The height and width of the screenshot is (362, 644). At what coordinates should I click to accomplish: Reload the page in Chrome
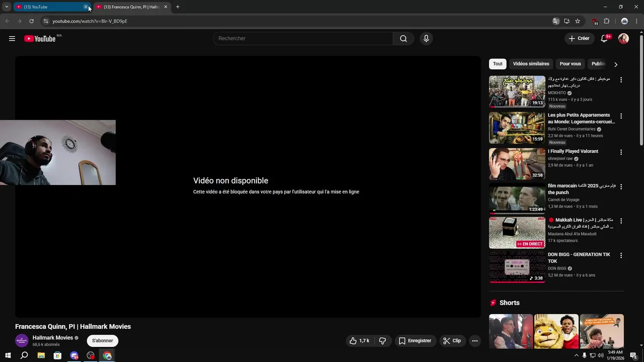31,21
